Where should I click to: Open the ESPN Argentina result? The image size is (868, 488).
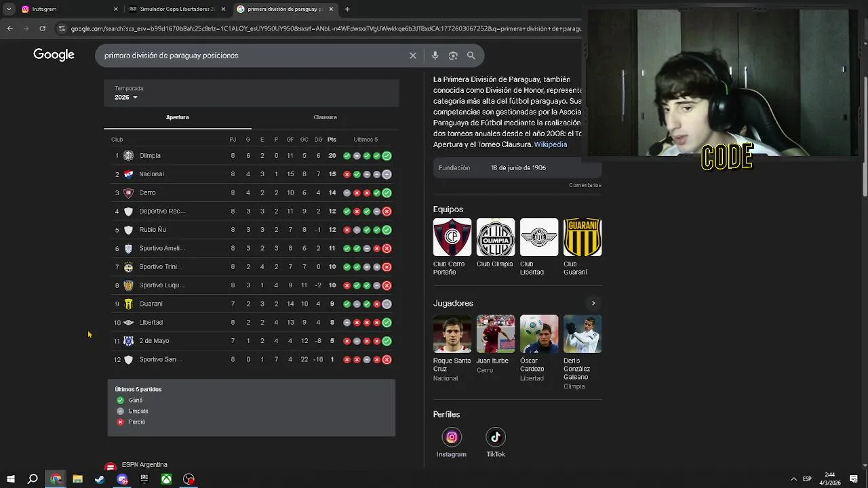click(x=144, y=465)
